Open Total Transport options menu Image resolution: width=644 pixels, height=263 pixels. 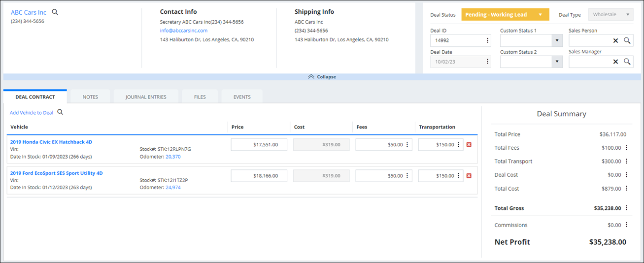click(x=627, y=161)
